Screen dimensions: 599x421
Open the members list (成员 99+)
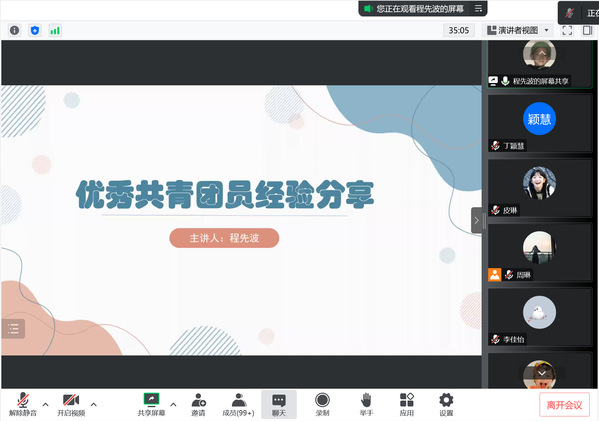(238, 405)
